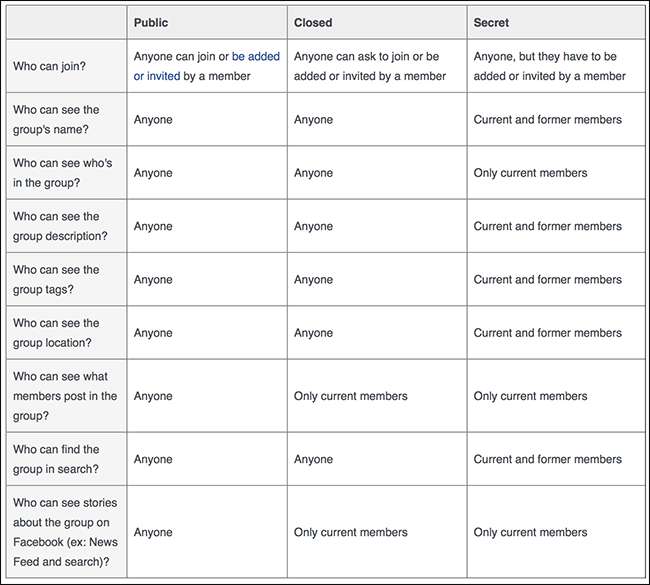Select the Closed column header
The height and width of the screenshot is (585, 650).
click(x=313, y=23)
